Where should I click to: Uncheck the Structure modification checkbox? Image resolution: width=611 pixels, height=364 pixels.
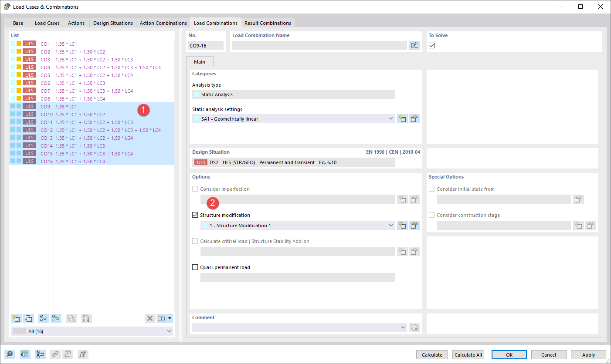point(195,215)
